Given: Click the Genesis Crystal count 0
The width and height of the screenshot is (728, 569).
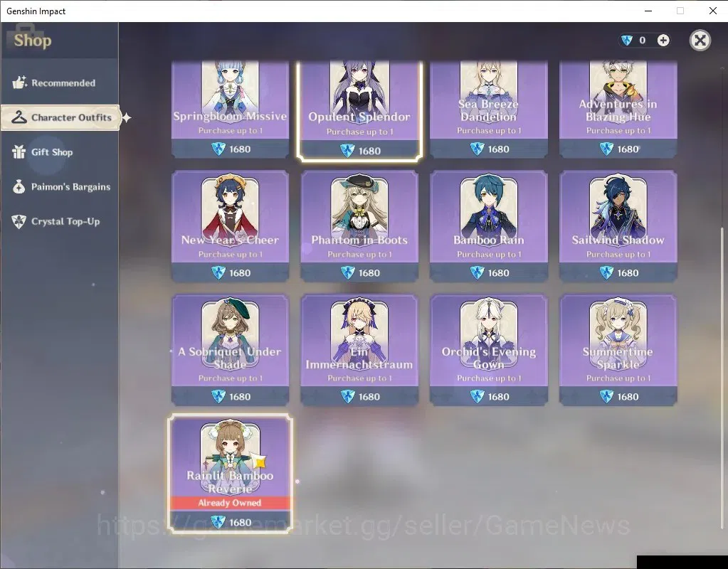Looking at the screenshot, I should pyautogui.click(x=643, y=41).
